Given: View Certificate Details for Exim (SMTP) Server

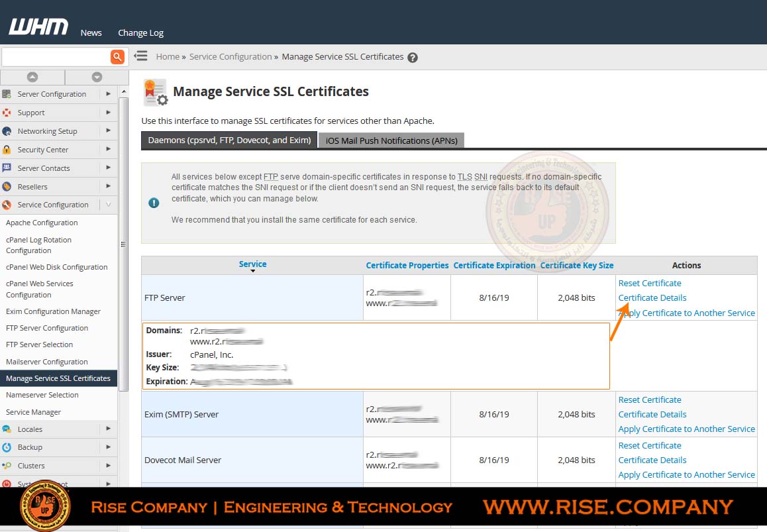Looking at the screenshot, I should coord(652,415).
